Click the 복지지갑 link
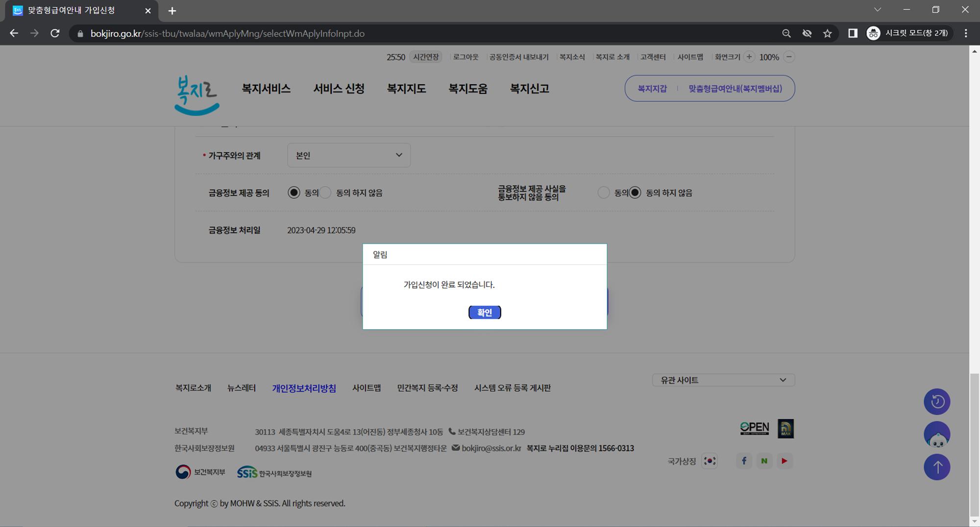This screenshot has height=527, width=980. coord(652,89)
